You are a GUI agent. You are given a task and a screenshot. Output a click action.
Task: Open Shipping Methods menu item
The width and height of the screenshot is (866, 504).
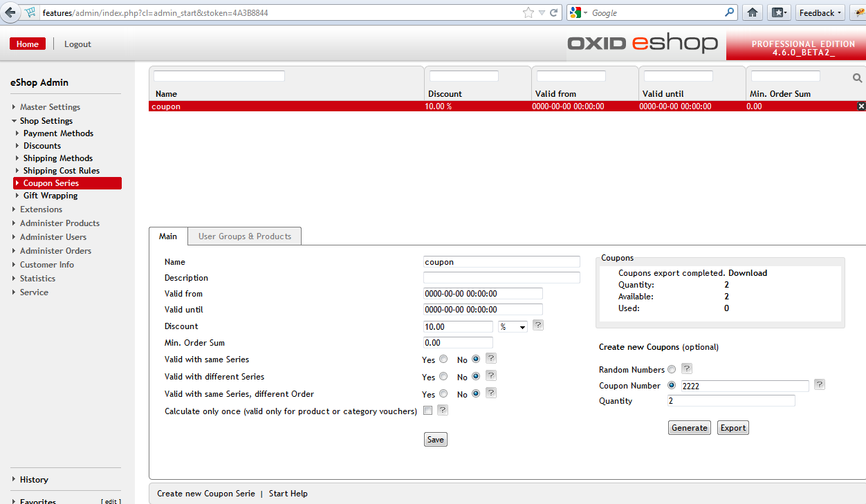coord(57,158)
